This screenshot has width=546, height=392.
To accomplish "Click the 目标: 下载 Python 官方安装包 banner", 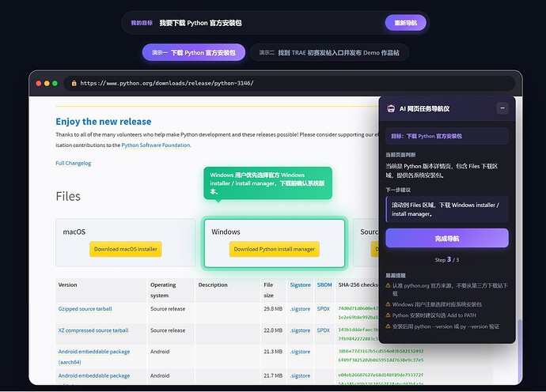I will pyautogui.click(x=447, y=136).
